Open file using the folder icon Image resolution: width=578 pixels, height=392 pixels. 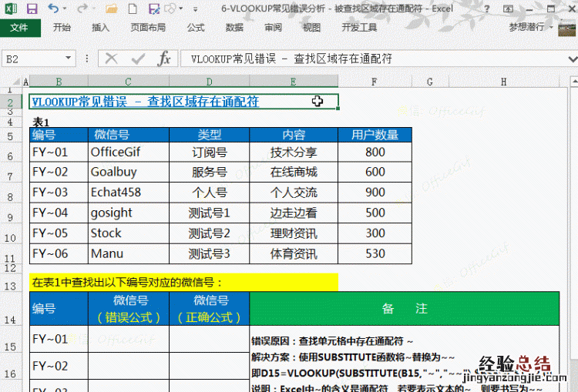pyautogui.click(x=112, y=9)
